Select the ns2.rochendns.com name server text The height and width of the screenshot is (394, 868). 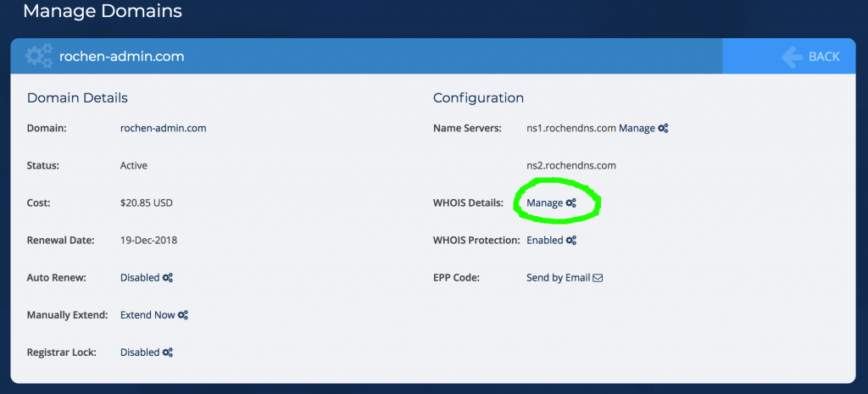[x=571, y=165]
